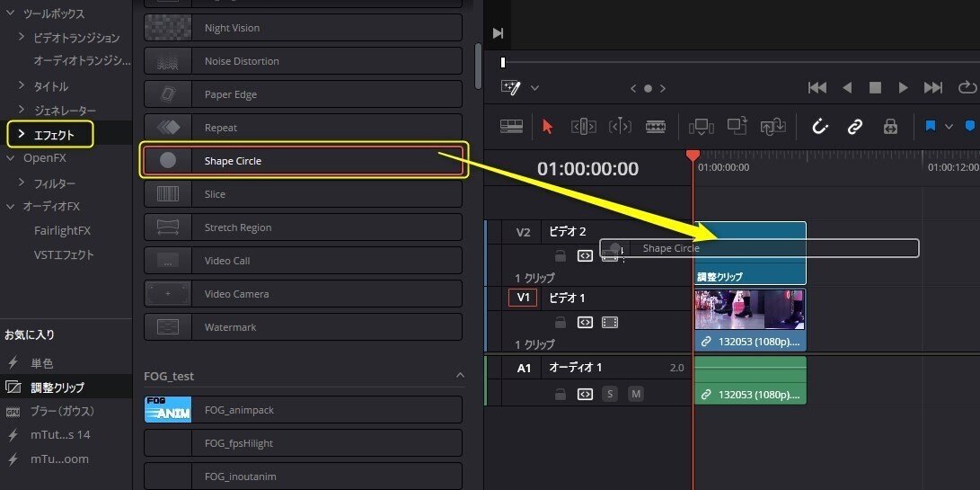Add a blue Flag to clip
Viewport: 980px width, 490px height.
pos(930,127)
